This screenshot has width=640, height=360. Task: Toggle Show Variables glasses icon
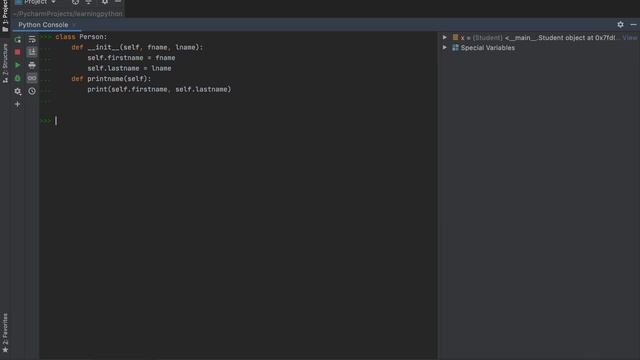pyautogui.click(x=32, y=78)
